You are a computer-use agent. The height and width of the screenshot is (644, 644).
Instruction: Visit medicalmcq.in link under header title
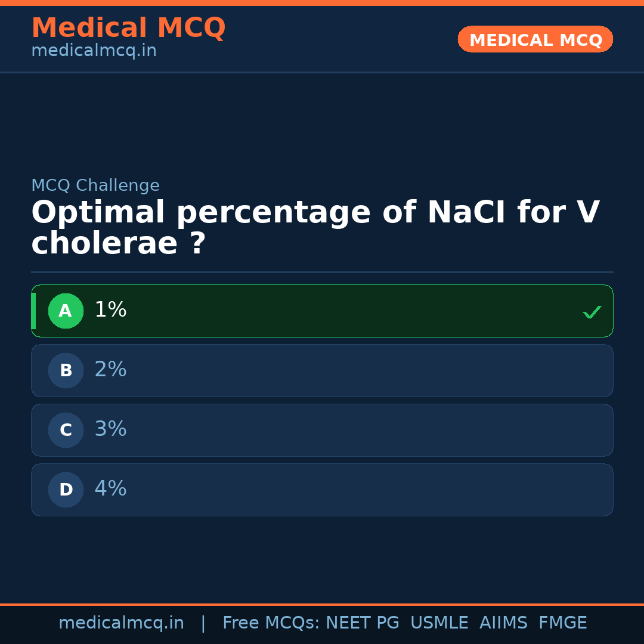pyautogui.click(x=94, y=51)
